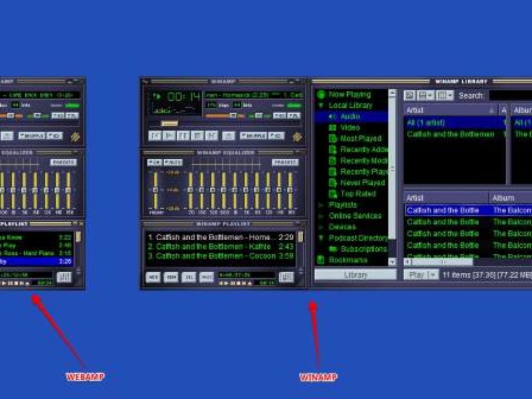The image size is (532, 399).
Task: Stop playback in Winamp main window
Action: 197,136
